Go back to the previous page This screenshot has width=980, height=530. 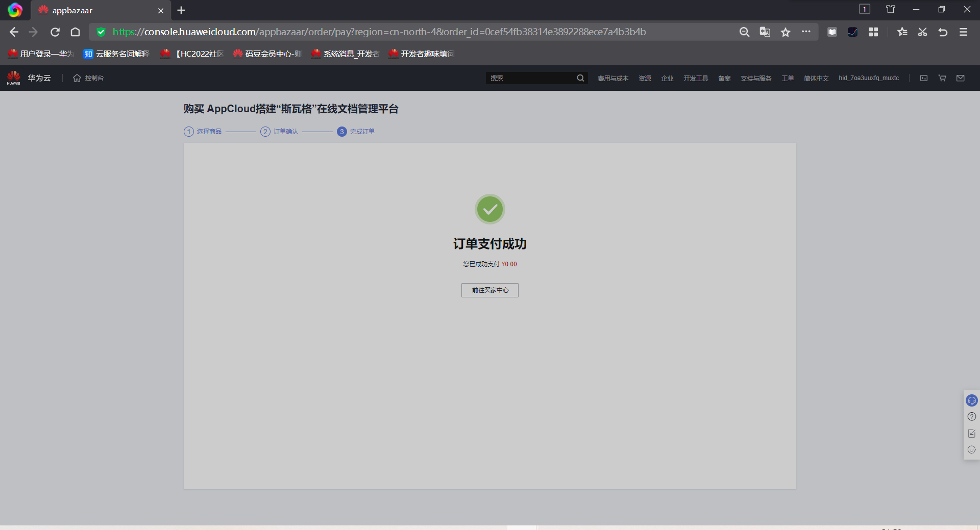(x=14, y=32)
